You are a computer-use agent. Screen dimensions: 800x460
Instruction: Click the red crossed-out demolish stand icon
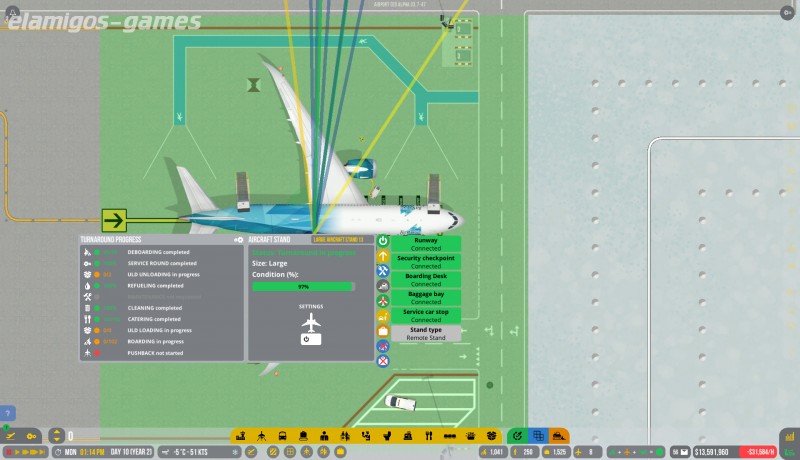382,360
